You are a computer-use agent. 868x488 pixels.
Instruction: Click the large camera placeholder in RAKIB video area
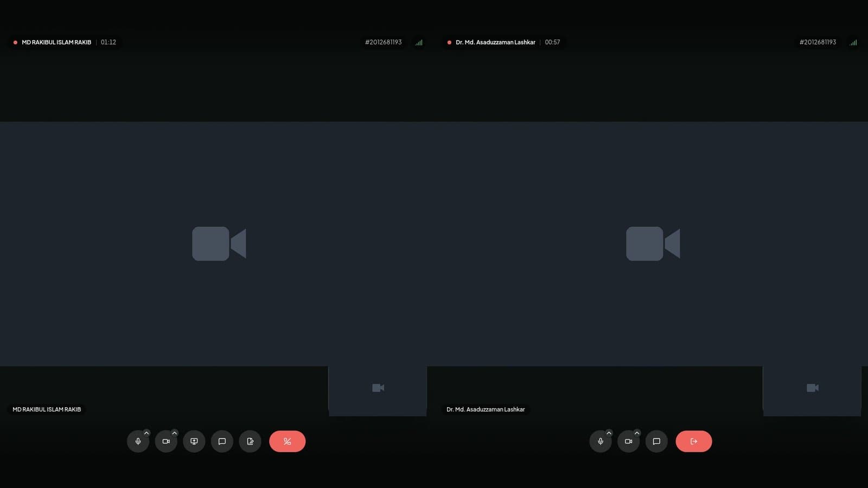tap(219, 243)
